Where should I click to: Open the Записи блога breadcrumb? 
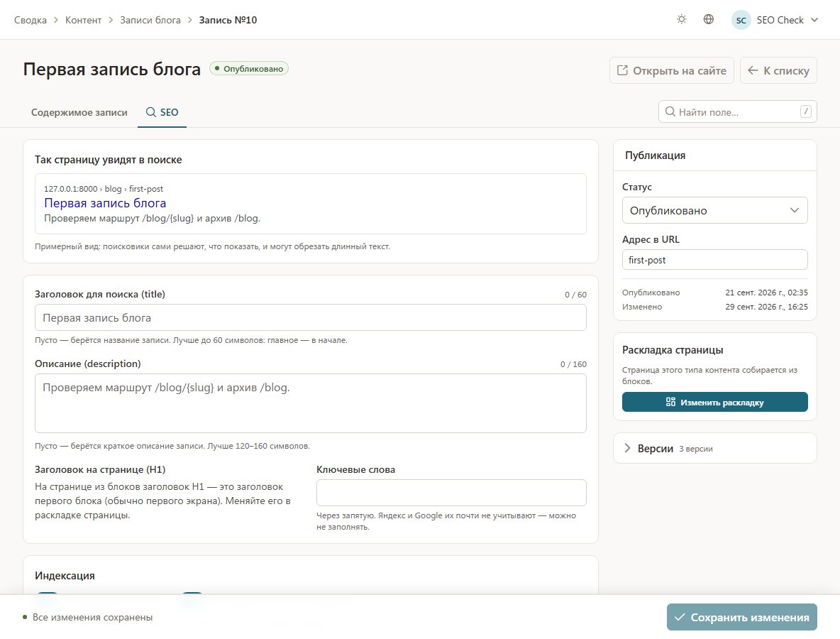[150, 20]
